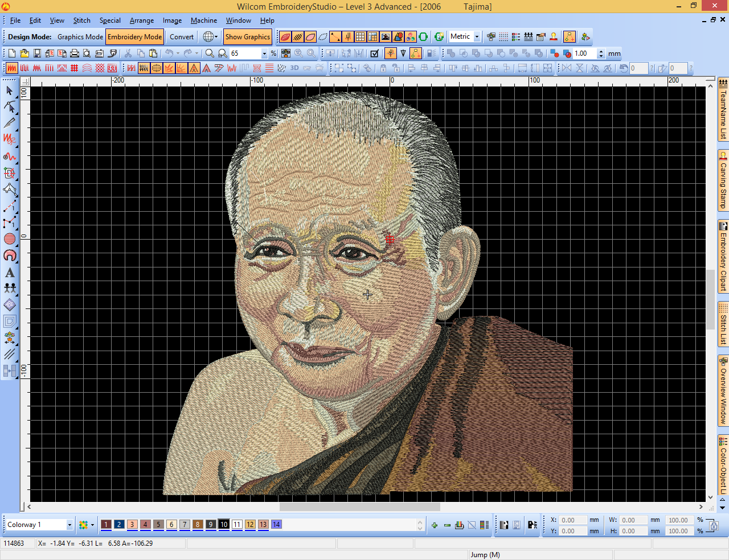Click the Save design floppy icon

tap(37, 53)
